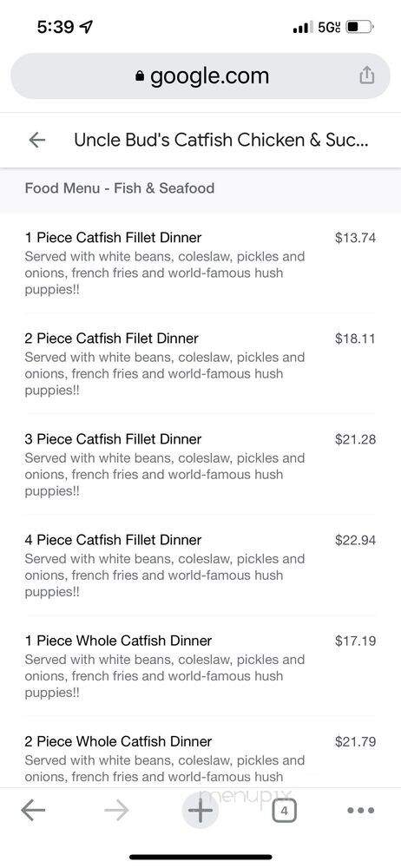Select 2 Piece Whole Catfish Dinner item
Viewport: 401px width, 868px height.
(200, 759)
